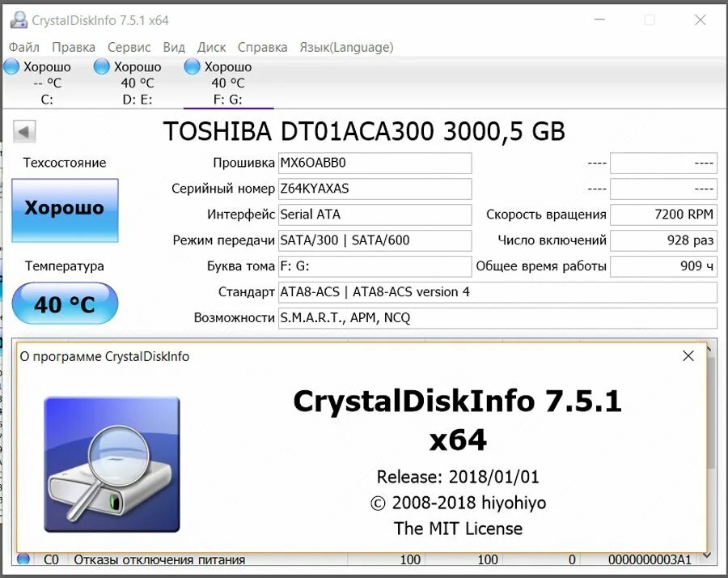
Task: Click the CrystalDiskInfo 7.5.1 x64 heading link
Action: coord(458,420)
